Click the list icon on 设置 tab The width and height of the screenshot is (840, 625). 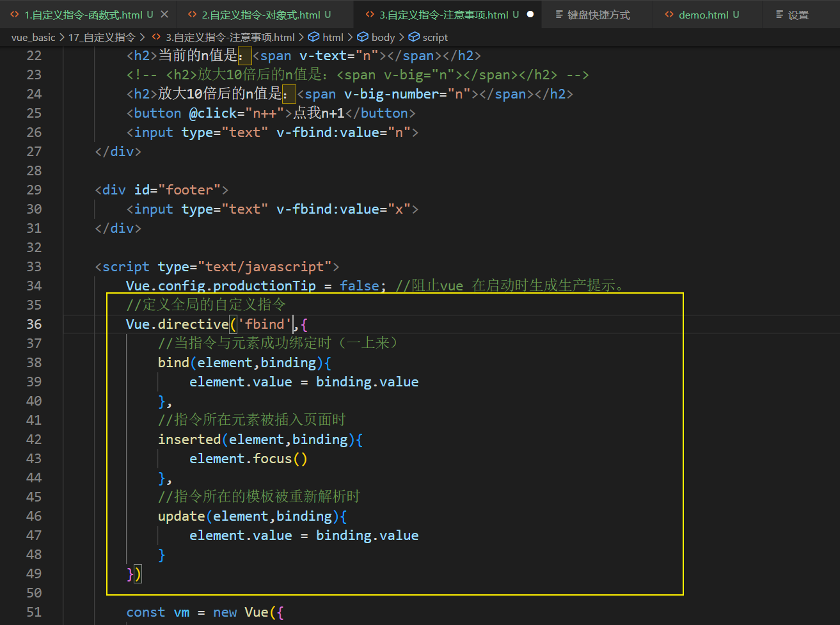click(x=779, y=14)
